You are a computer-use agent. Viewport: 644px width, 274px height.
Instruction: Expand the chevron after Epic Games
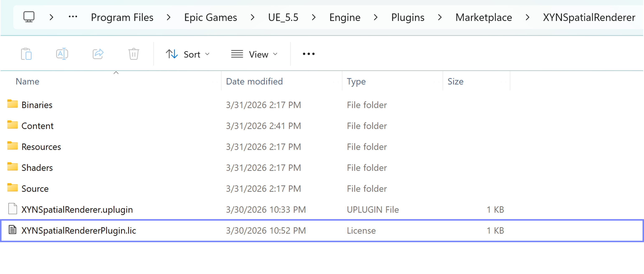252,17
